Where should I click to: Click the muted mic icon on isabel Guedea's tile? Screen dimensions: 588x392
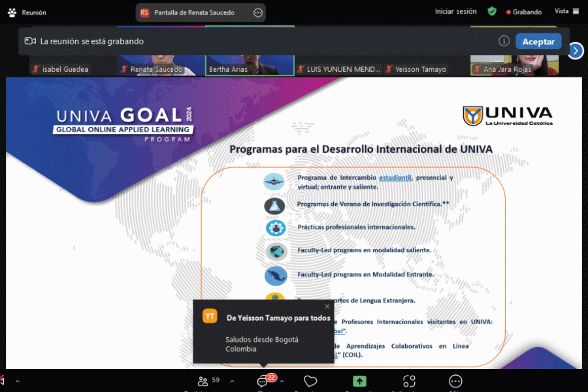click(36, 69)
